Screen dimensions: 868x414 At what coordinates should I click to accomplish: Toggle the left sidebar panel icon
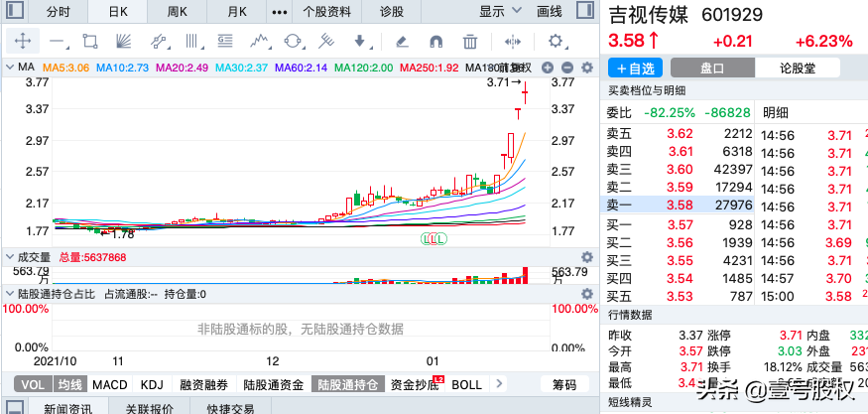tap(15, 11)
